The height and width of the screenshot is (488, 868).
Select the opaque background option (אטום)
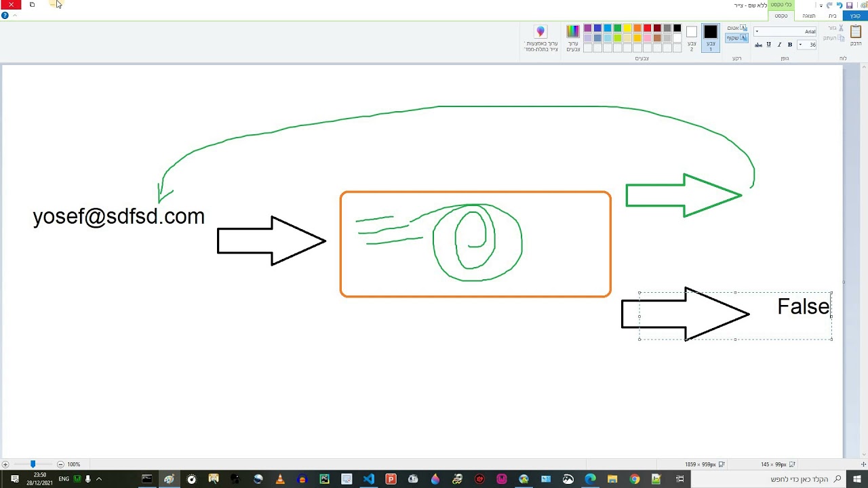737,28
